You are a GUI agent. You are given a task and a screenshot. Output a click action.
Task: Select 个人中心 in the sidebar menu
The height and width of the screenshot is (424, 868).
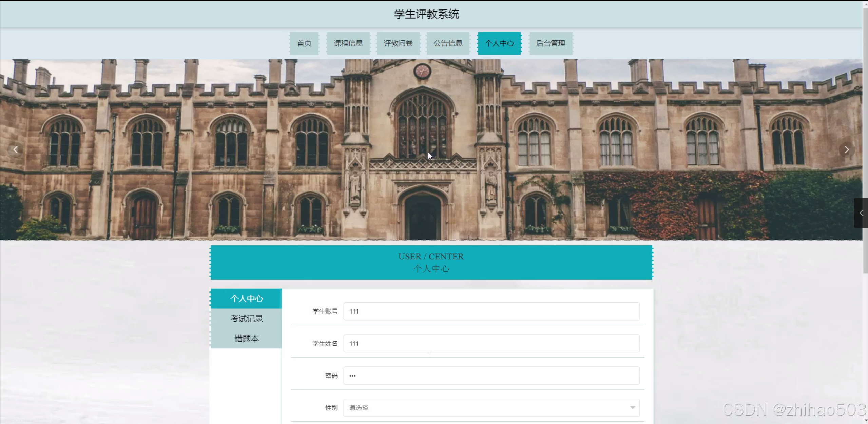[x=246, y=298]
